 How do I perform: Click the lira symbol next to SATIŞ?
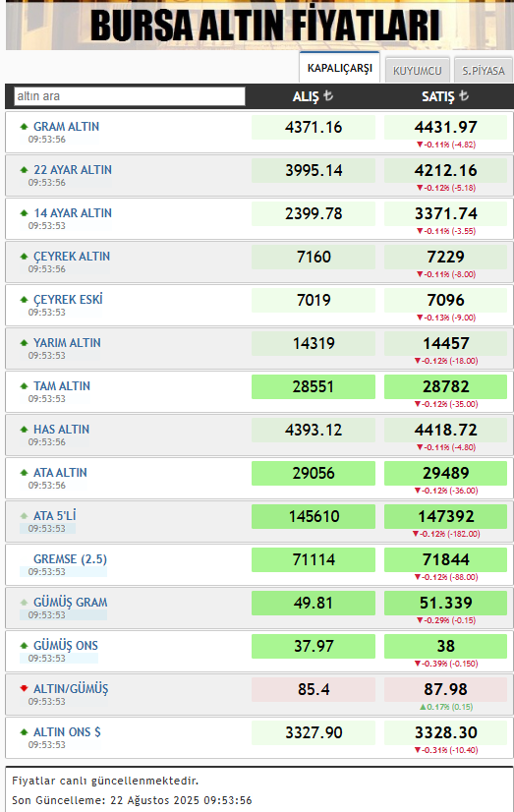pyautogui.click(x=464, y=95)
